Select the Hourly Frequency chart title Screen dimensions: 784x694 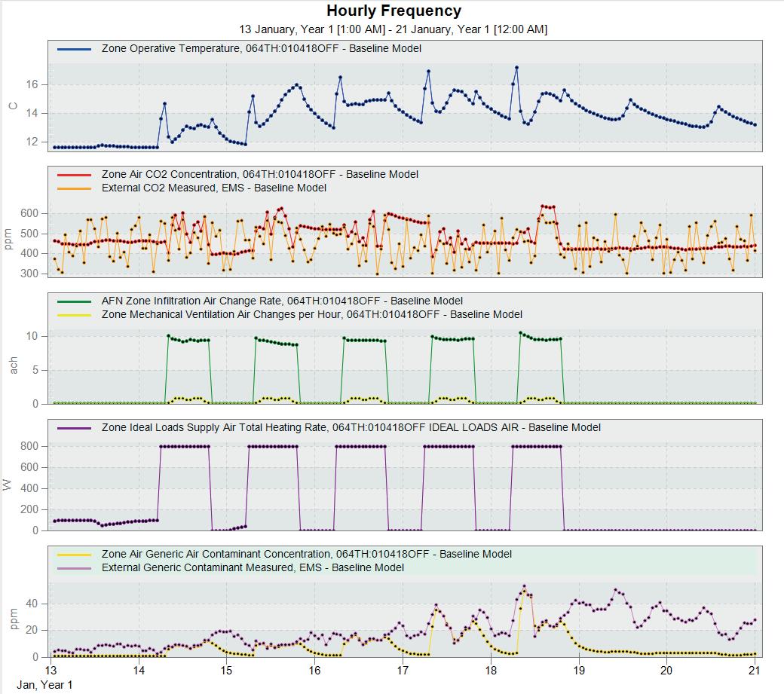(x=394, y=11)
